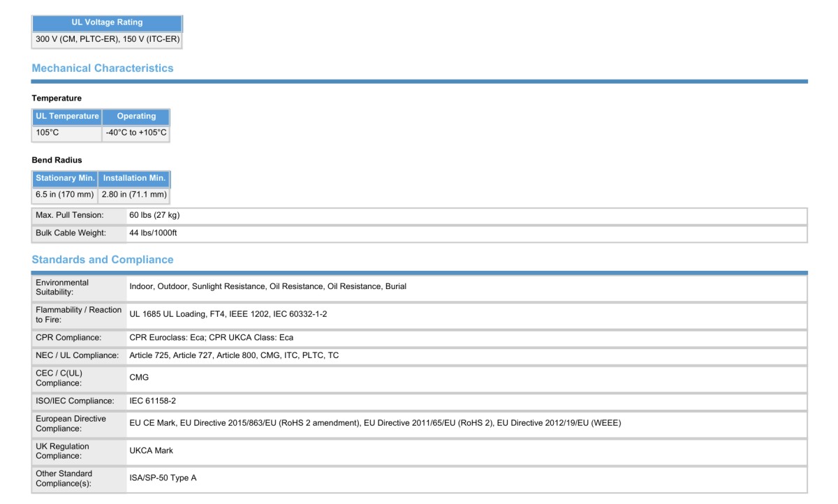Click the '2.80 in (71.1 mm)' cell
Screen dimensions: 838x504
point(134,195)
